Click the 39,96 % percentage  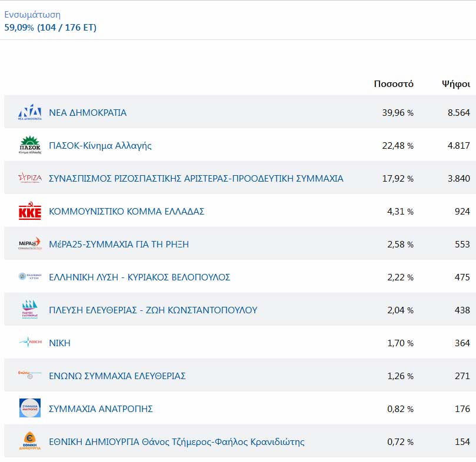click(398, 113)
